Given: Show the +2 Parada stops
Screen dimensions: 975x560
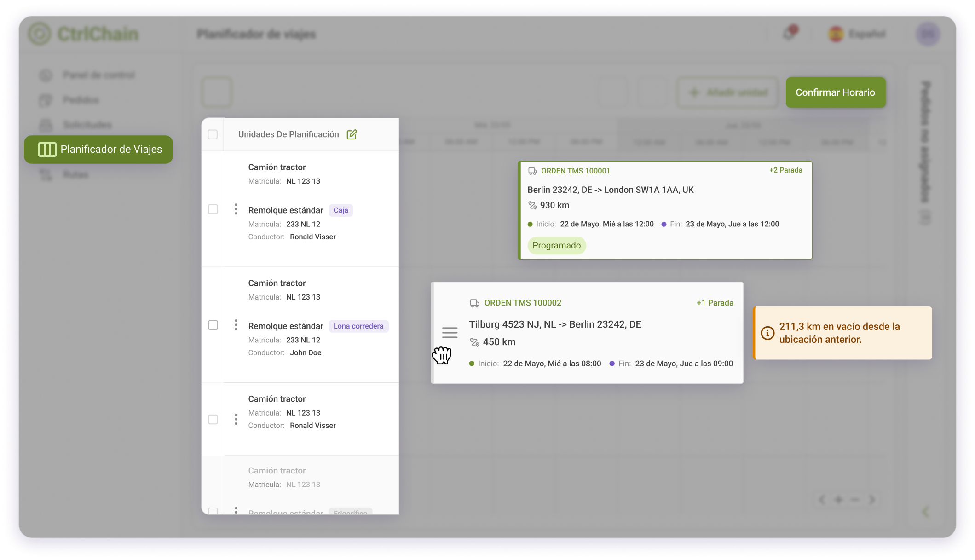Looking at the screenshot, I should click(785, 170).
